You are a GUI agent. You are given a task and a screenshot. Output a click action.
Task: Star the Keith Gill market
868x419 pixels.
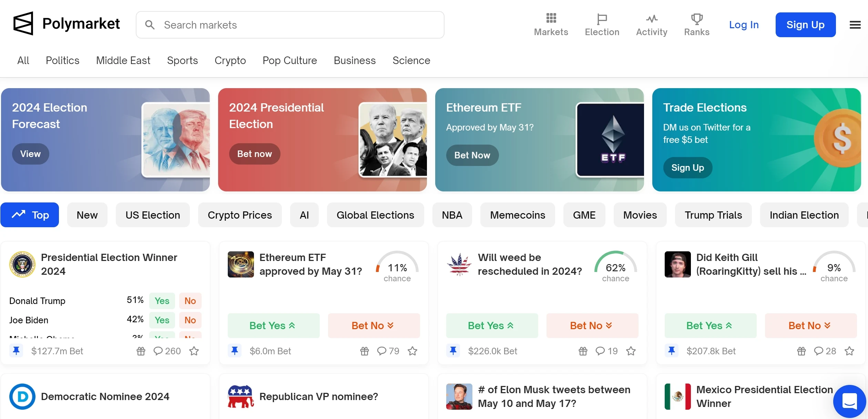(849, 351)
